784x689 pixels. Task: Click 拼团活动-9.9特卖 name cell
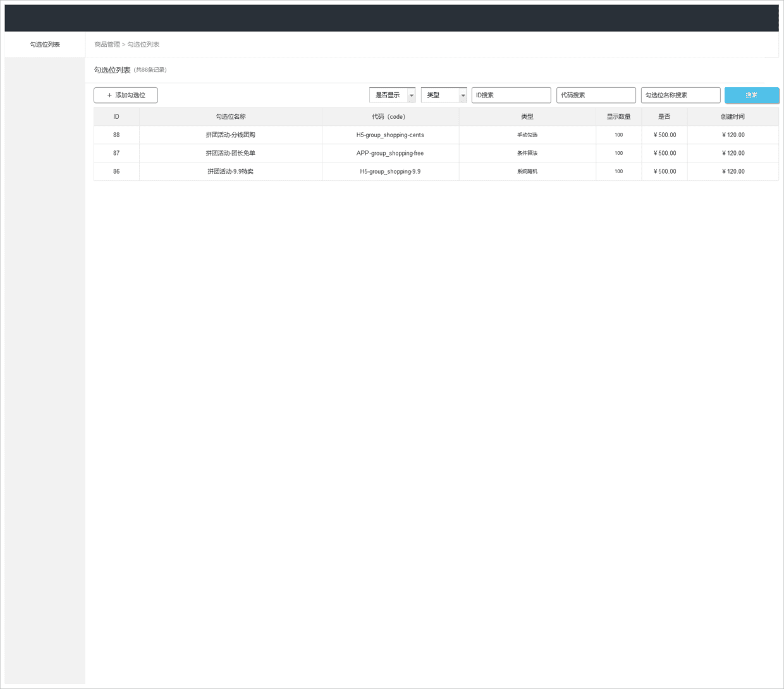pyautogui.click(x=231, y=171)
